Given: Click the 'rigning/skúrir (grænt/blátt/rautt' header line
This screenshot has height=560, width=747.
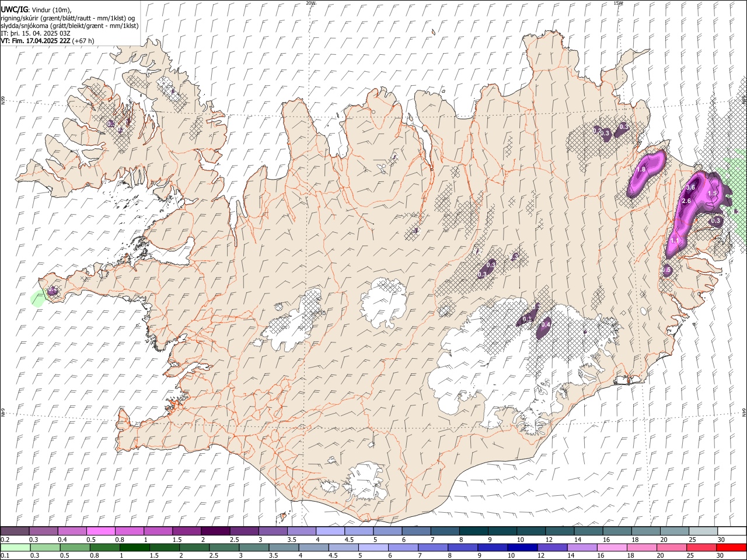Looking at the screenshot, I should 68,18.
